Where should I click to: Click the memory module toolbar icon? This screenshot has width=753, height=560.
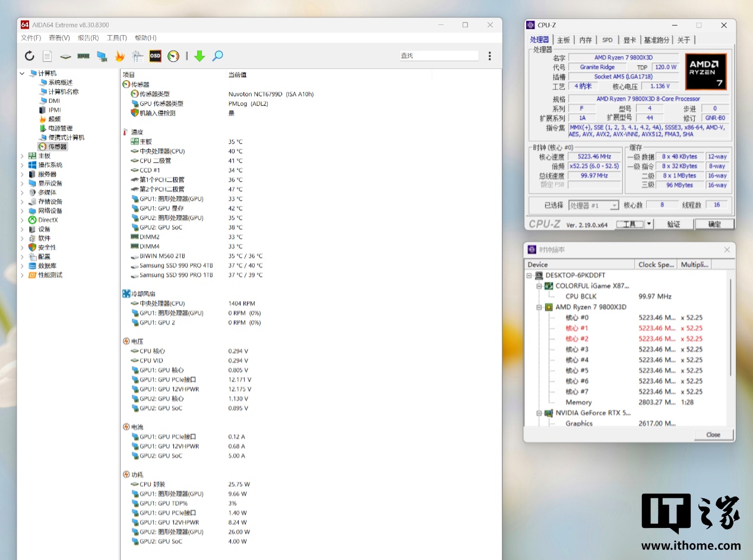83,56
